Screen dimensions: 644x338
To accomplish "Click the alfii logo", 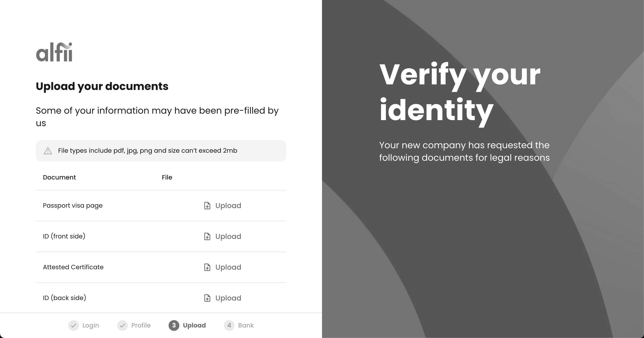I will tap(54, 52).
